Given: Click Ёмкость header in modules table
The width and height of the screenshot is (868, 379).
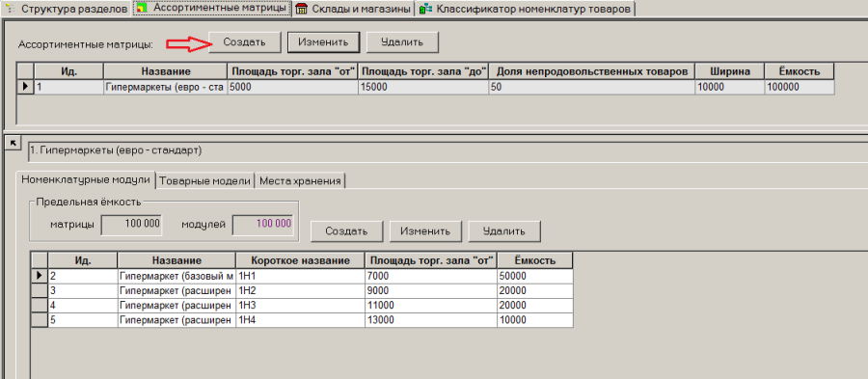Looking at the screenshot, I should click(x=534, y=260).
